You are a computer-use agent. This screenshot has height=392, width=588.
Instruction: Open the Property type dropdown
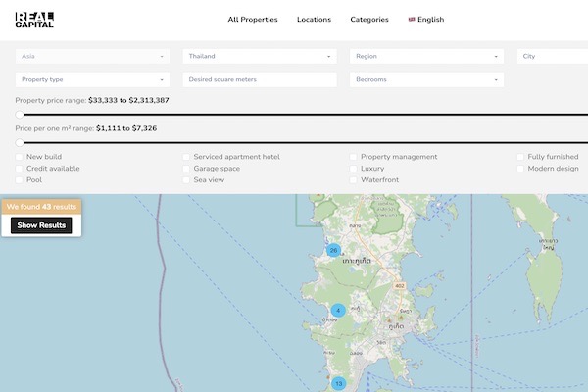(x=93, y=79)
